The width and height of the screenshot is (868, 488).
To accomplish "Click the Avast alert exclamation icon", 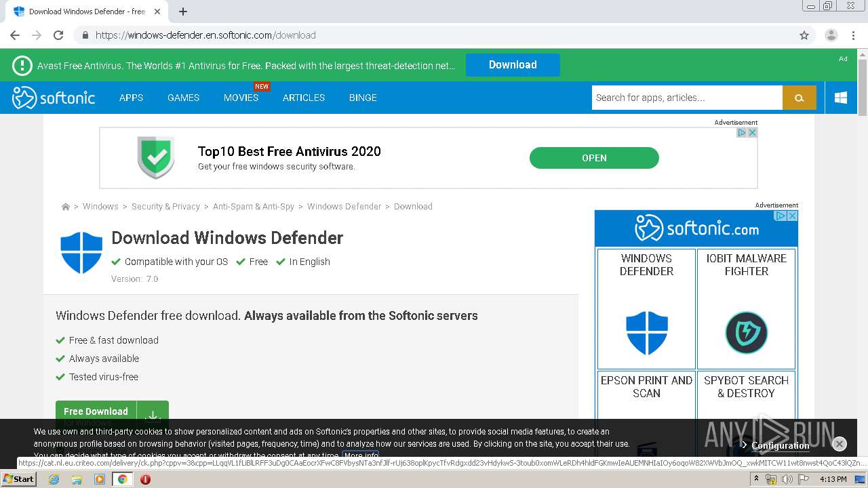I will (x=22, y=65).
